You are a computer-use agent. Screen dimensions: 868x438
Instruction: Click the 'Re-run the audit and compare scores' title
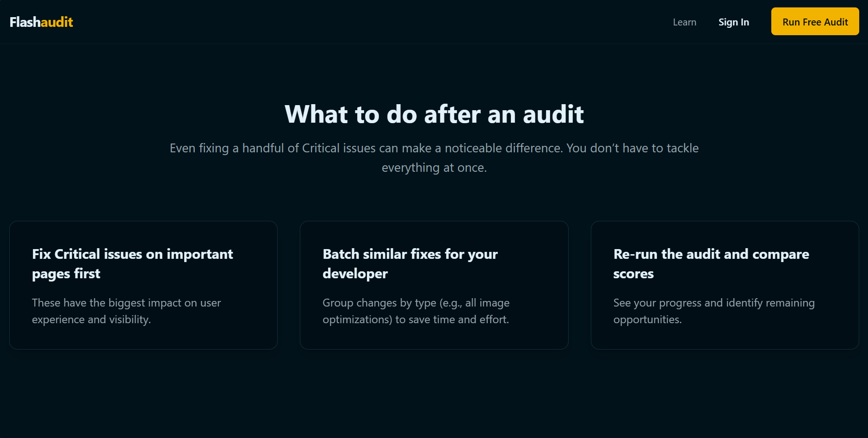711,264
